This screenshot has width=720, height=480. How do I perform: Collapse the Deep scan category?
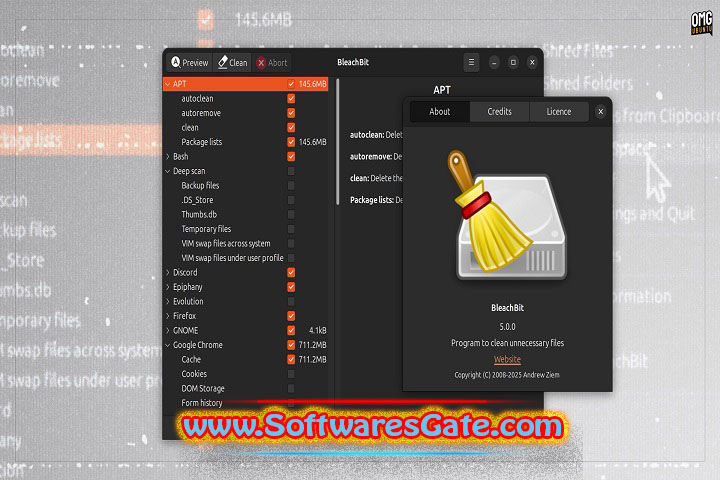tap(168, 171)
